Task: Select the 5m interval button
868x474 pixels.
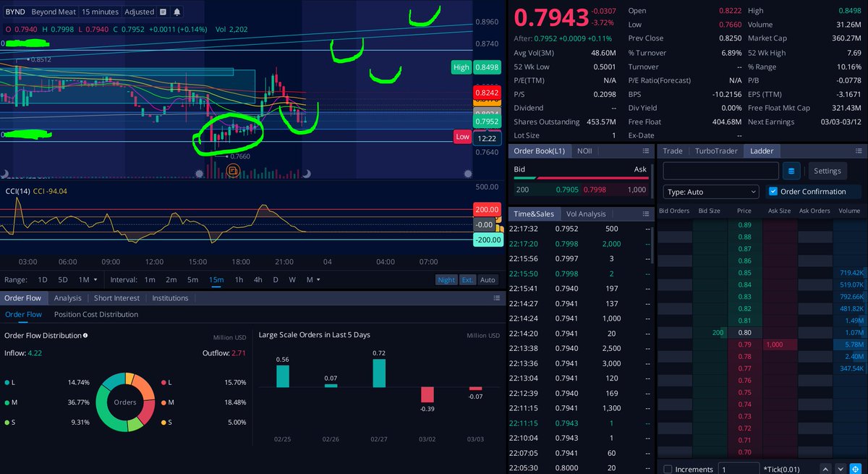Action: pyautogui.click(x=192, y=280)
